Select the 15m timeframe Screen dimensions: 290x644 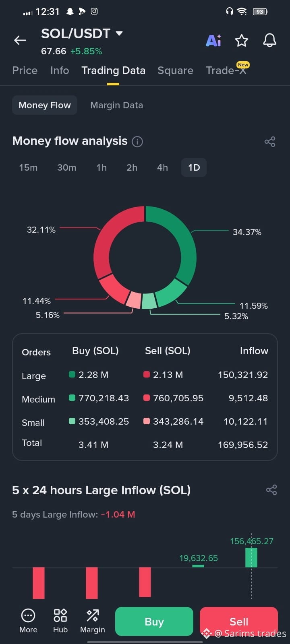click(x=28, y=167)
